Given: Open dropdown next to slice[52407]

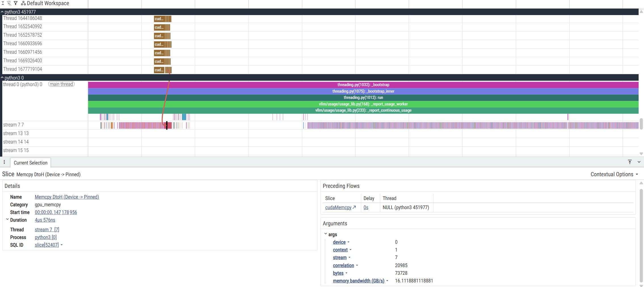Looking at the screenshot, I should tap(62, 245).
